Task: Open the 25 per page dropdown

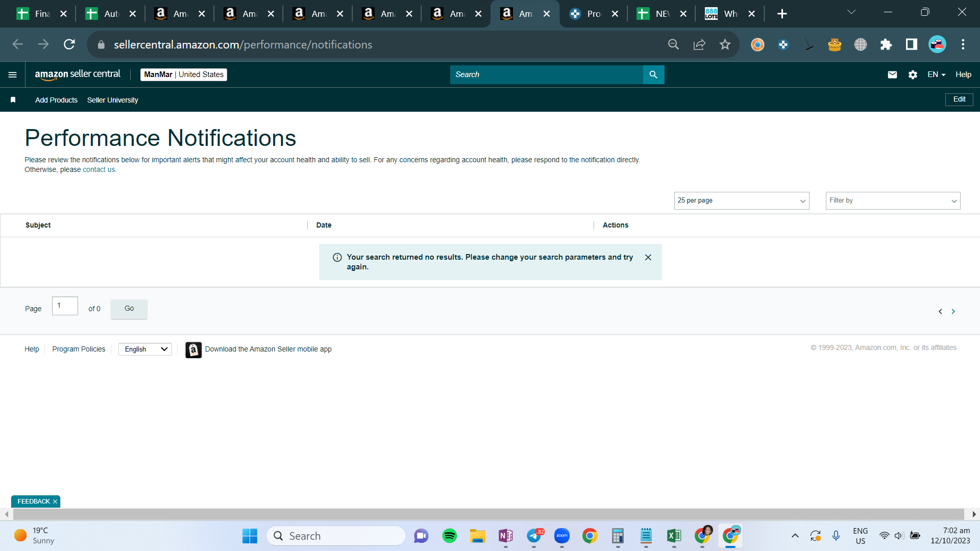Action: click(x=742, y=201)
